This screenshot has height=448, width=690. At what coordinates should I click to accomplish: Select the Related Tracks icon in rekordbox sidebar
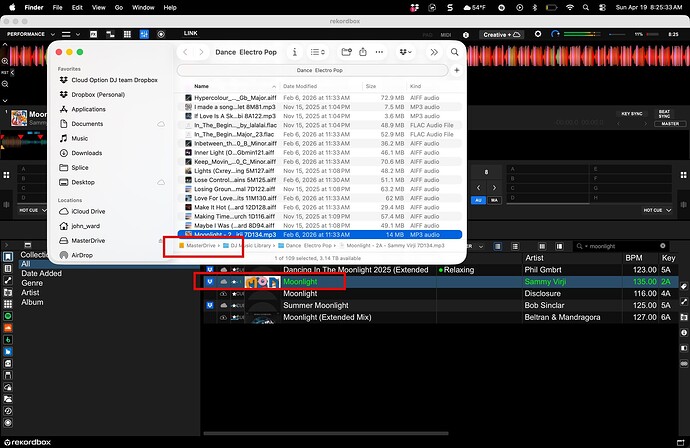tap(8, 280)
